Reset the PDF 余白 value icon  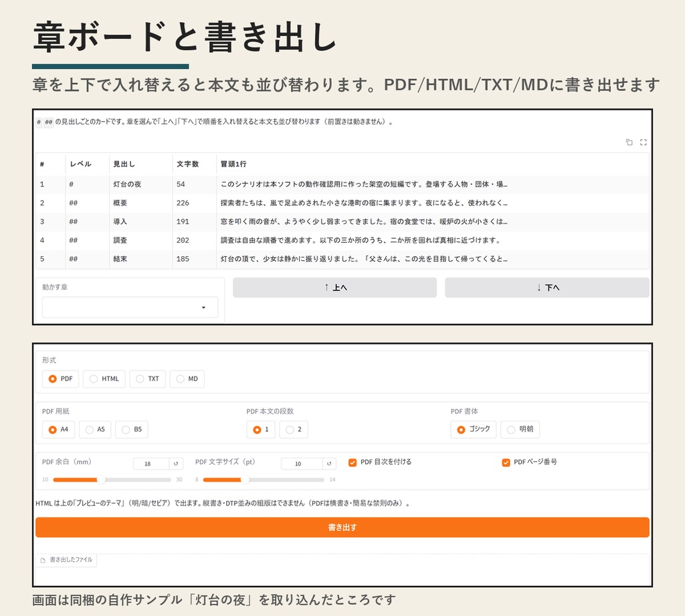click(176, 464)
